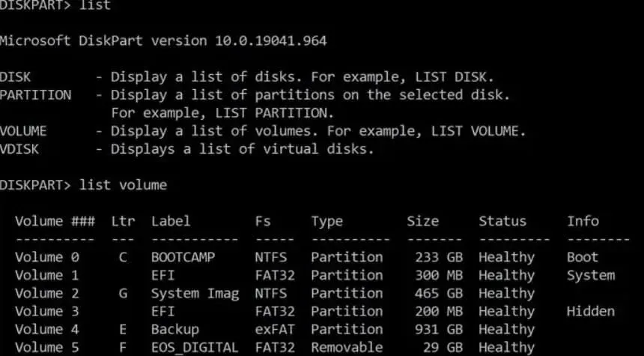644x356 pixels.
Task: Click the 'Removable' type entry
Action: click(347, 347)
